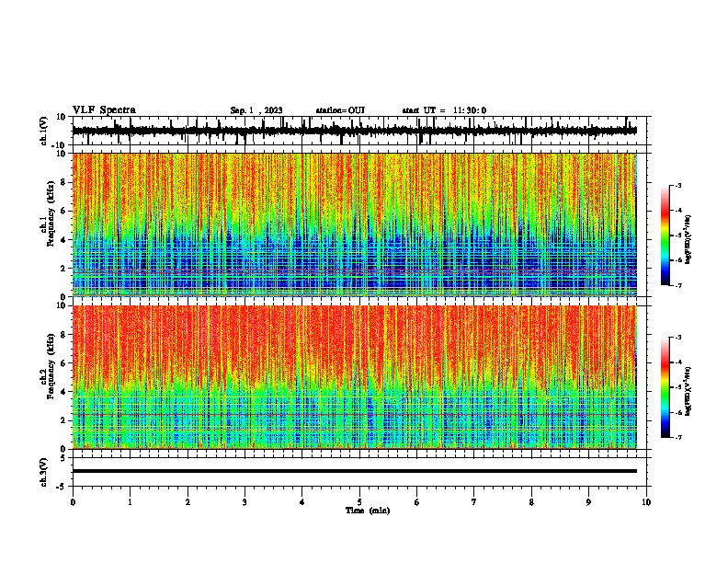
Task: Click the ch.2 color scale bar
Action: pos(665,387)
